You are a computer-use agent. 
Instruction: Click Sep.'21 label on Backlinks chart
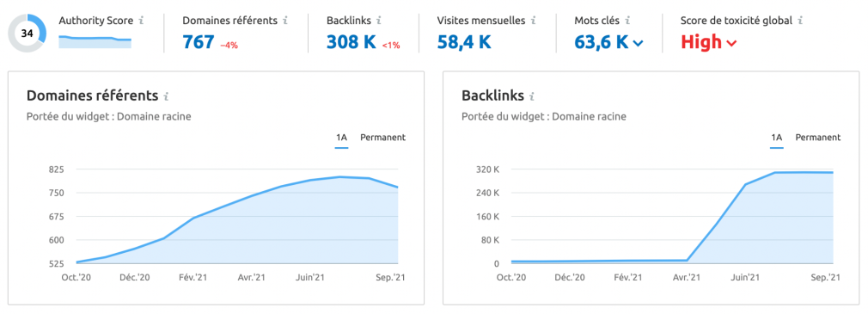coord(827,278)
